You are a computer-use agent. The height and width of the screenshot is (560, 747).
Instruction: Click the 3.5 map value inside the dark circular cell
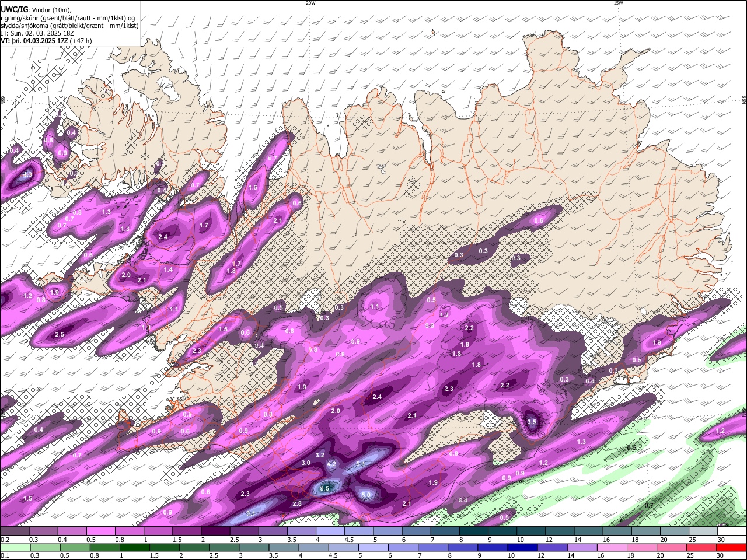pyautogui.click(x=532, y=422)
